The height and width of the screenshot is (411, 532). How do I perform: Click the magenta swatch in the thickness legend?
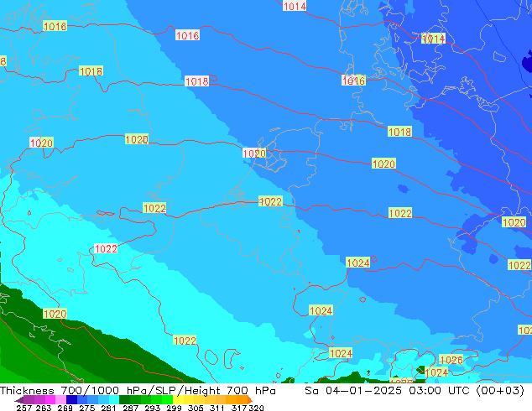(50, 400)
